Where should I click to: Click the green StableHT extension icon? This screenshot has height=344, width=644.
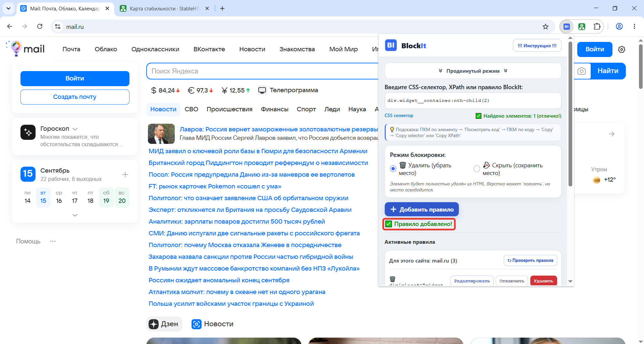click(582, 26)
